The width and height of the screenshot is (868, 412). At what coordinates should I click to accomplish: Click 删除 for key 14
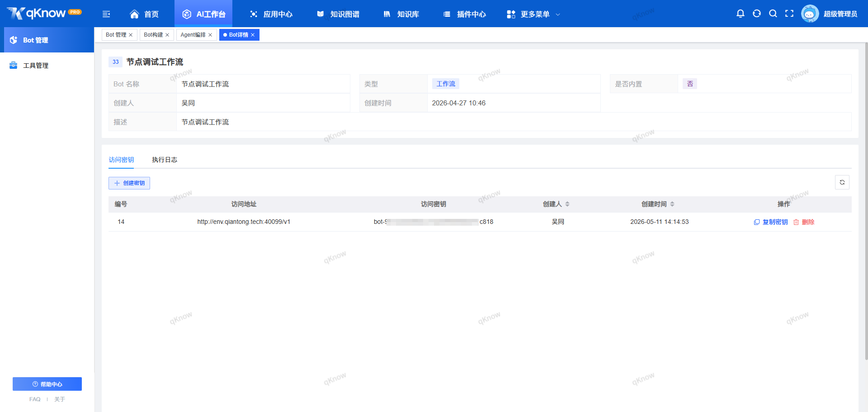(804, 222)
